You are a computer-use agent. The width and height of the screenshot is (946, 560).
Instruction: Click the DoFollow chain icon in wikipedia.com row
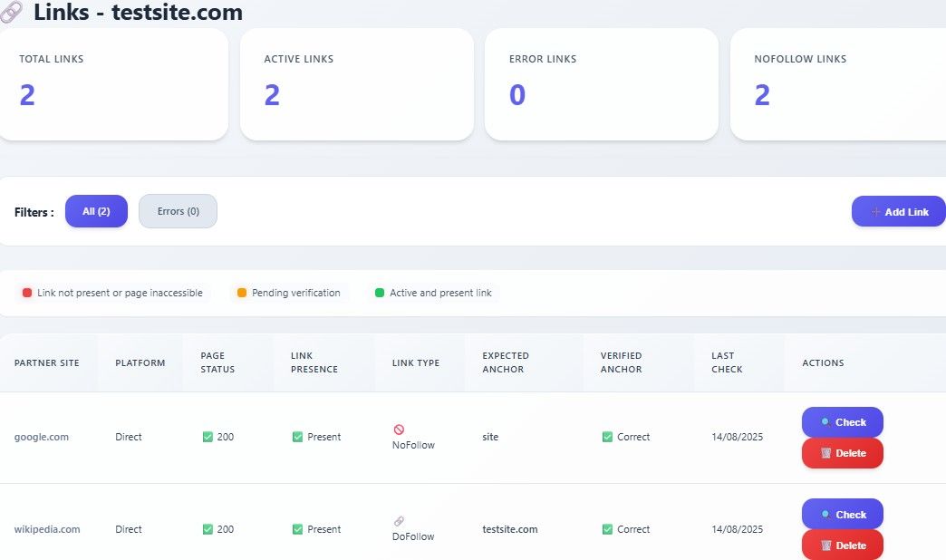click(399, 521)
